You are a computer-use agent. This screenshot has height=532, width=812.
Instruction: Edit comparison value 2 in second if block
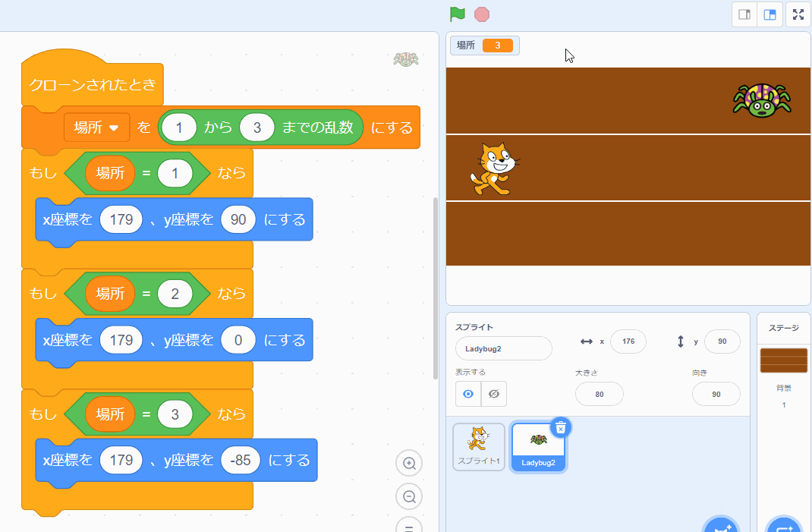click(x=175, y=294)
